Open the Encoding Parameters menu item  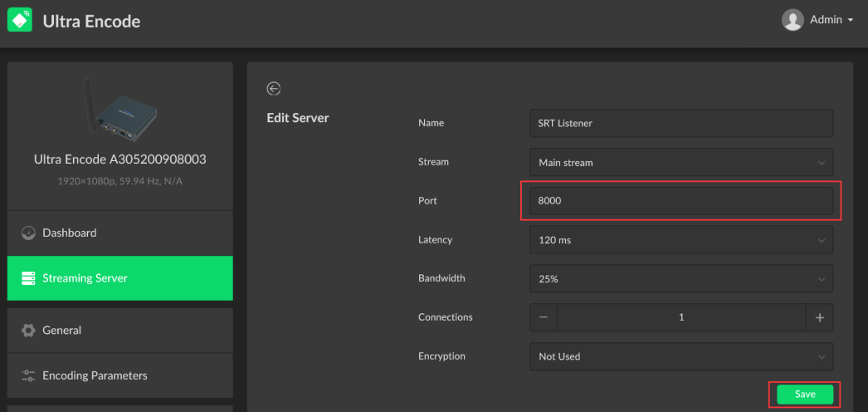[120, 375]
